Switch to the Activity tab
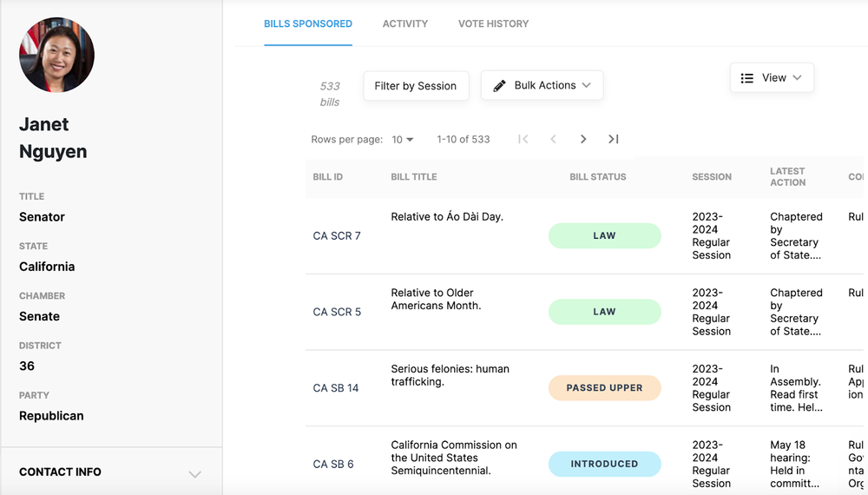 point(404,23)
